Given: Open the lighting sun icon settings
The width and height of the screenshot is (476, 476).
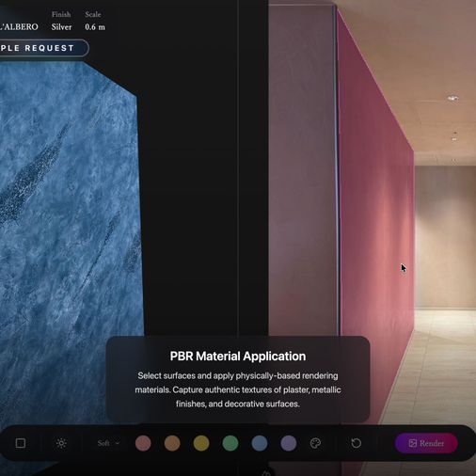Looking at the screenshot, I should [61, 443].
